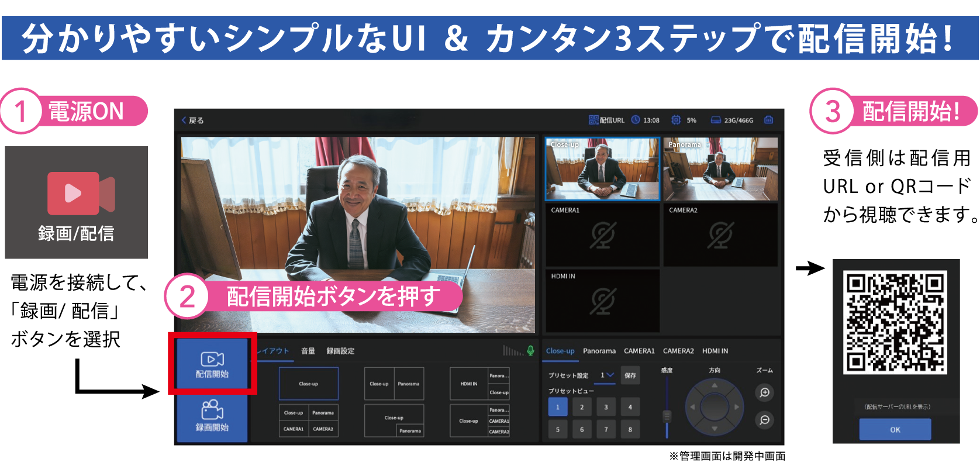Click the 録画開始 recording start button
Viewport: 980px width, 462px height.
point(212,416)
